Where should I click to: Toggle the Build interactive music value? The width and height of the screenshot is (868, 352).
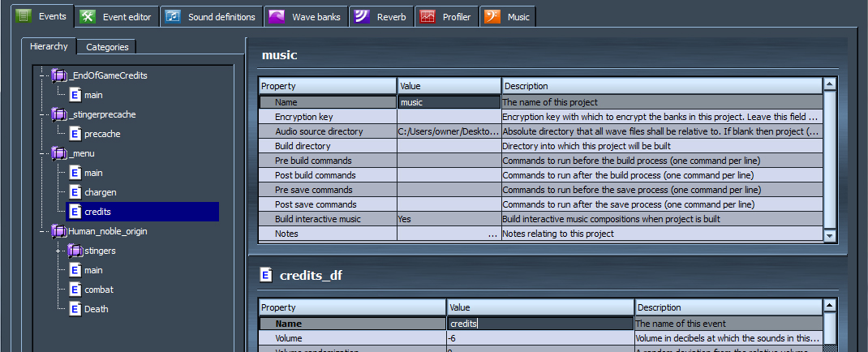click(x=449, y=219)
